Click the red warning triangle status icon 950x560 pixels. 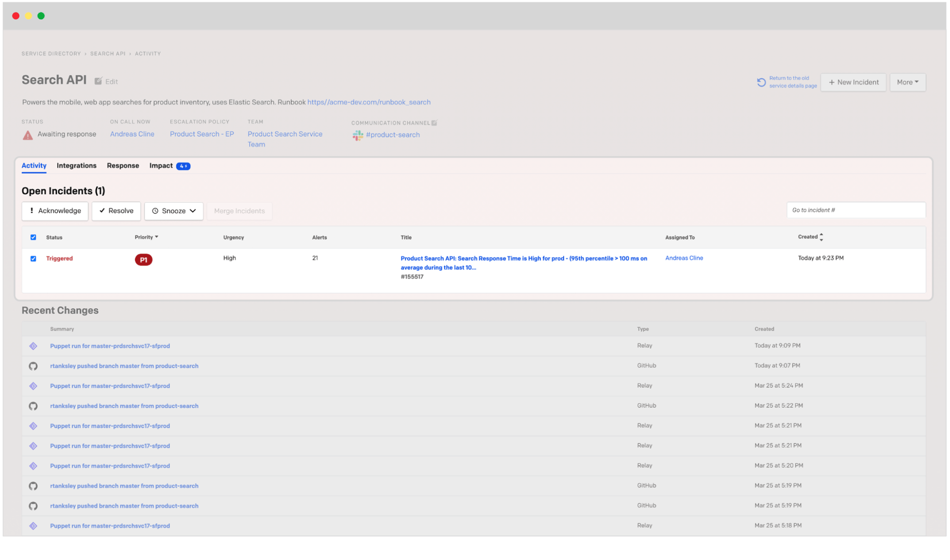click(x=28, y=135)
